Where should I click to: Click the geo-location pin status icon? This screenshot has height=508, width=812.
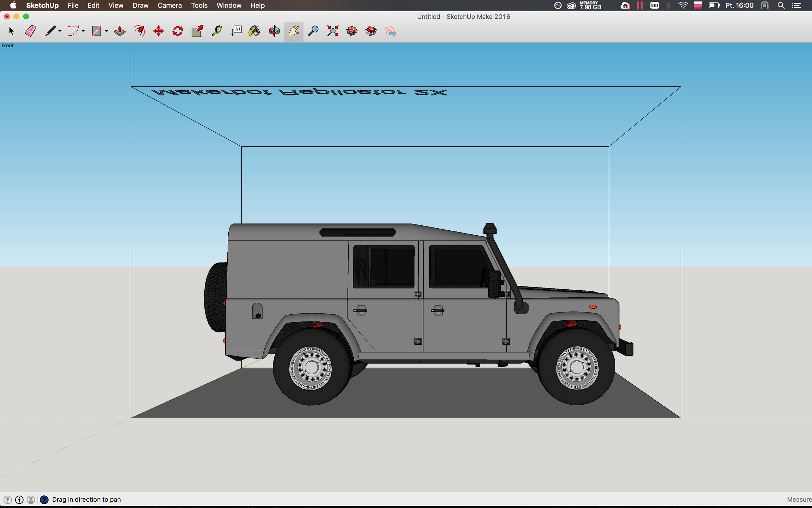[8, 500]
